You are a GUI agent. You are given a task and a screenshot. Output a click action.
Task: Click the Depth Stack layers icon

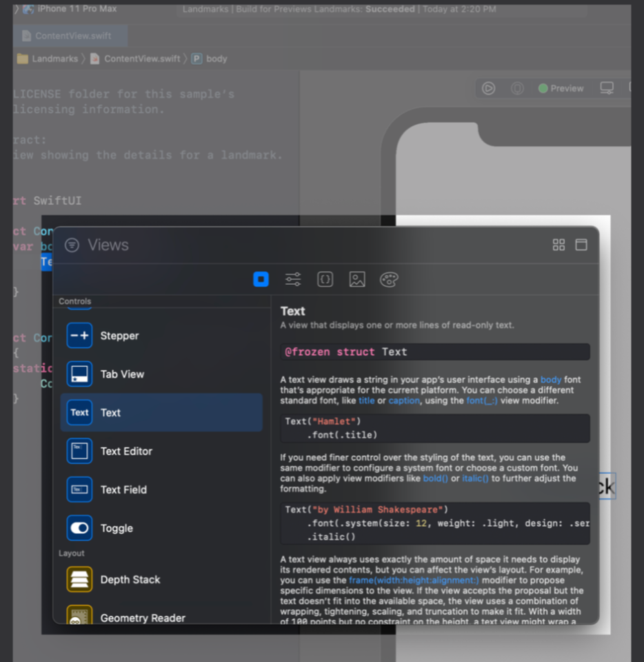tap(79, 579)
